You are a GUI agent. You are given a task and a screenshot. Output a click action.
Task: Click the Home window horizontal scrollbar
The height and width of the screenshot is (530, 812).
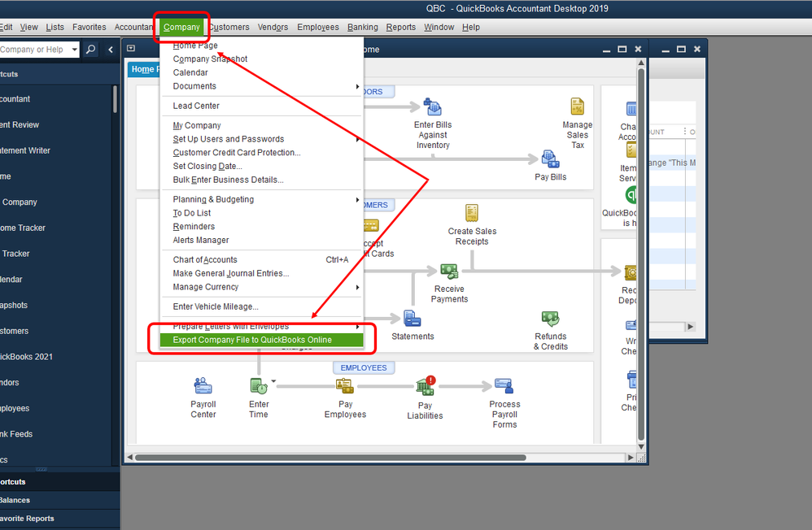coord(330,458)
